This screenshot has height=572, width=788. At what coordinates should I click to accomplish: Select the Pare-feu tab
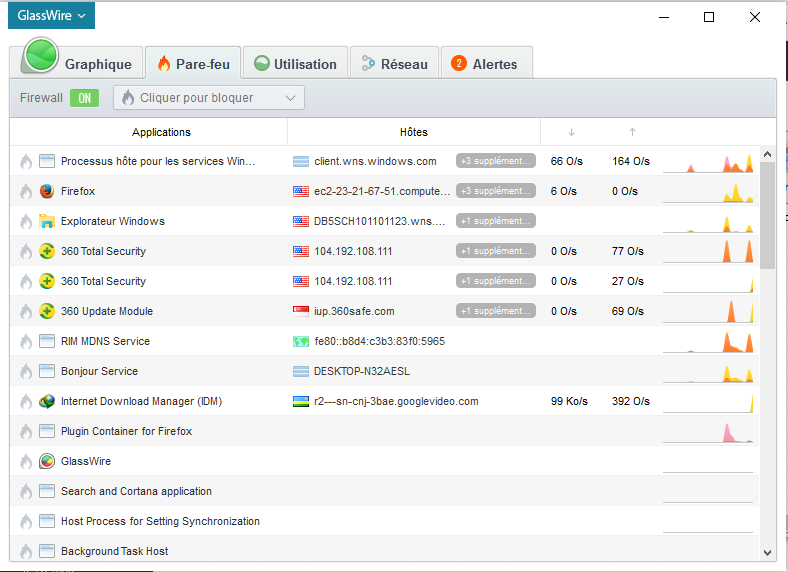(193, 63)
